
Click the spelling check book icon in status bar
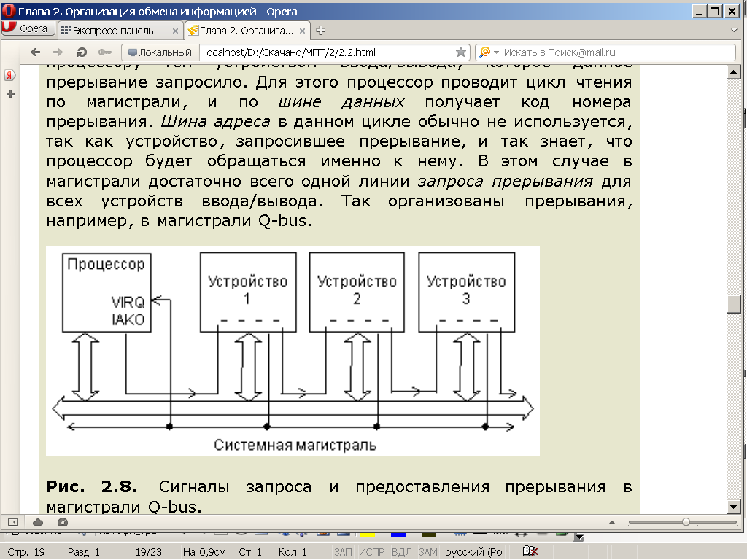(530, 551)
